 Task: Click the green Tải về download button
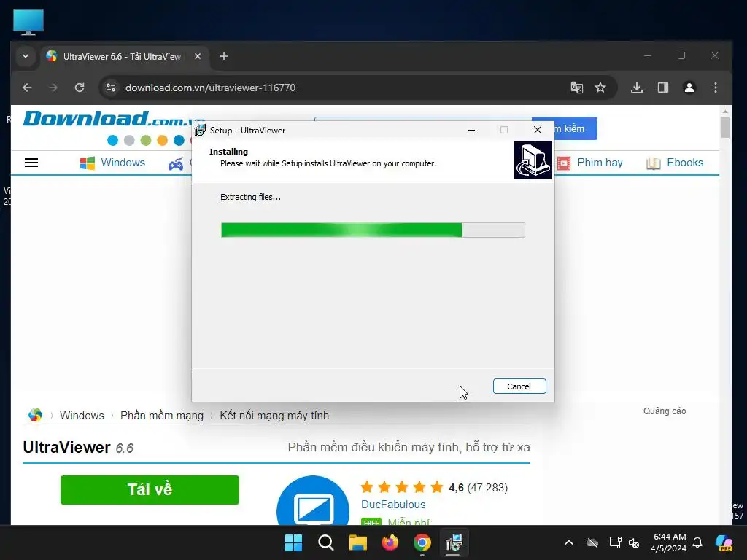click(150, 489)
